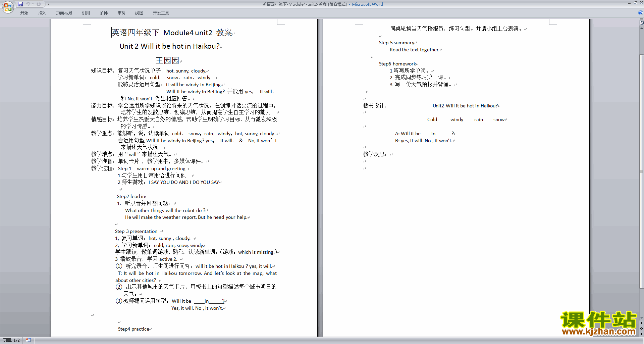
Task: Click 'Step2 lead in' text
Action: pyautogui.click(x=131, y=196)
